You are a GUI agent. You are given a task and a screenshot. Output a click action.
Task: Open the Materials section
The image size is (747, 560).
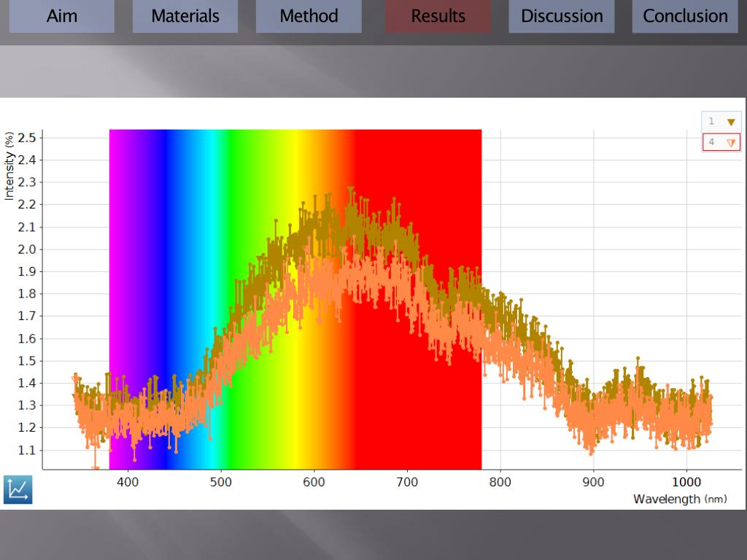185,16
